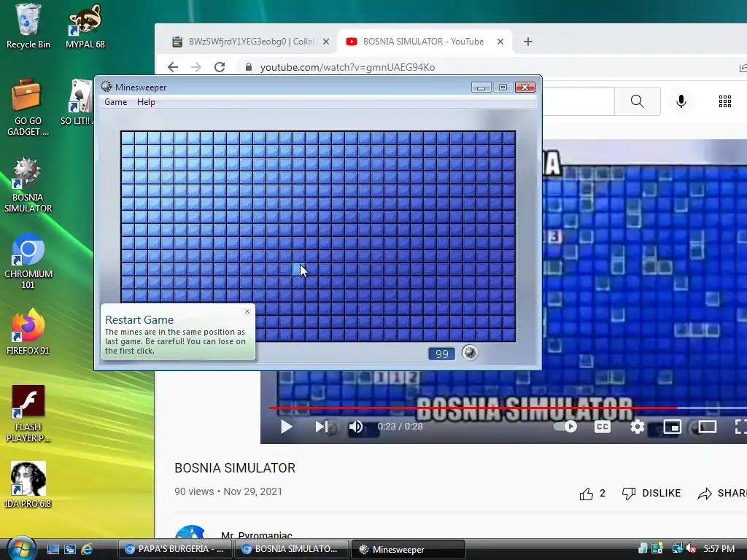The image size is (747, 560).
Task: Open Windows Start orb
Action: tap(20, 548)
